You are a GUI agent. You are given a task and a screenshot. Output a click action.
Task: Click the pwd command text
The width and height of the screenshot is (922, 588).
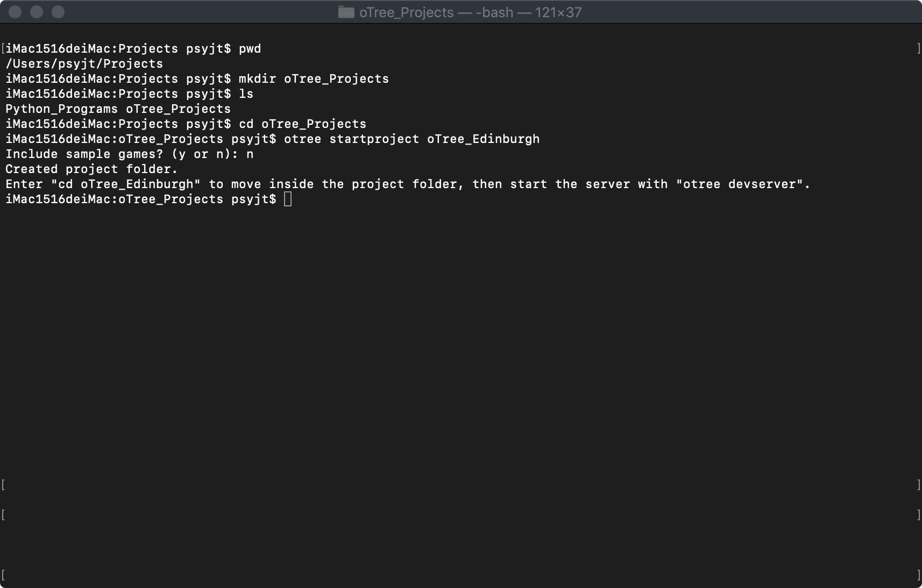[x=251, y=48]
